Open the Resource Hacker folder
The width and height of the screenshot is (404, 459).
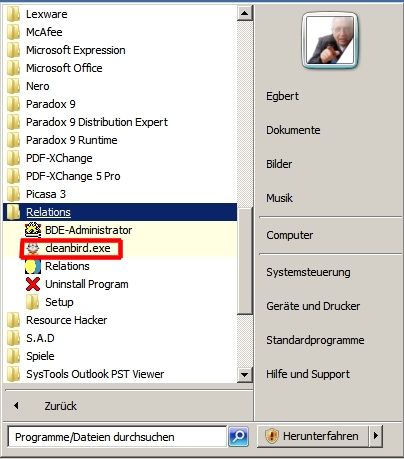67,320
